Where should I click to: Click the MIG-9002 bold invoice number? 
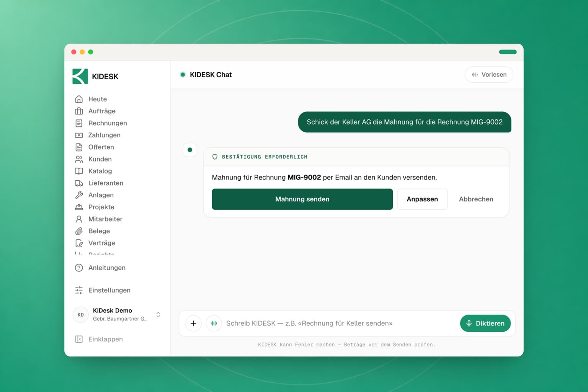(x=304, y=178)
